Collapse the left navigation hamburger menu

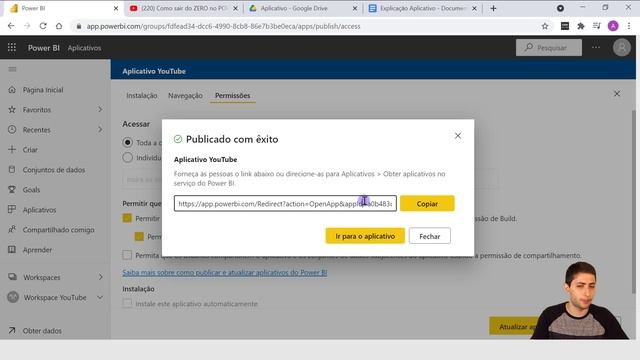[x=13, y=69]
